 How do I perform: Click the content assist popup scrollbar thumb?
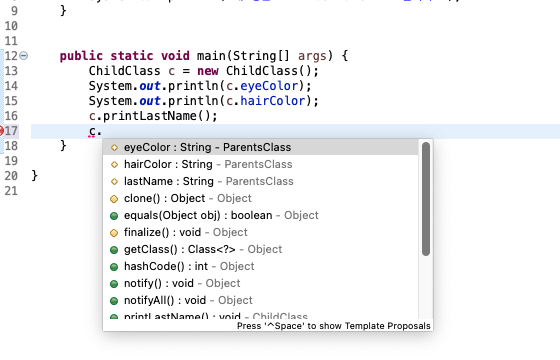pos(426,199)
